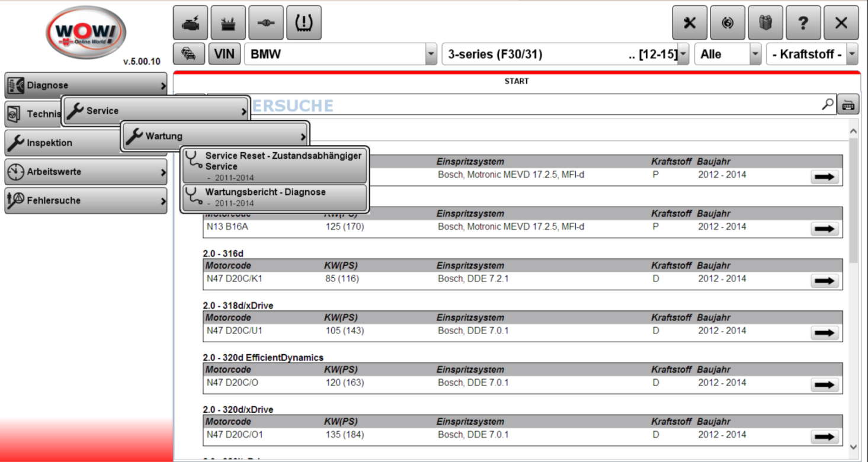This screenshot has width=868, height=462.
Task: Click the Service Reset stethoscope icon
Action: (194, 161)
